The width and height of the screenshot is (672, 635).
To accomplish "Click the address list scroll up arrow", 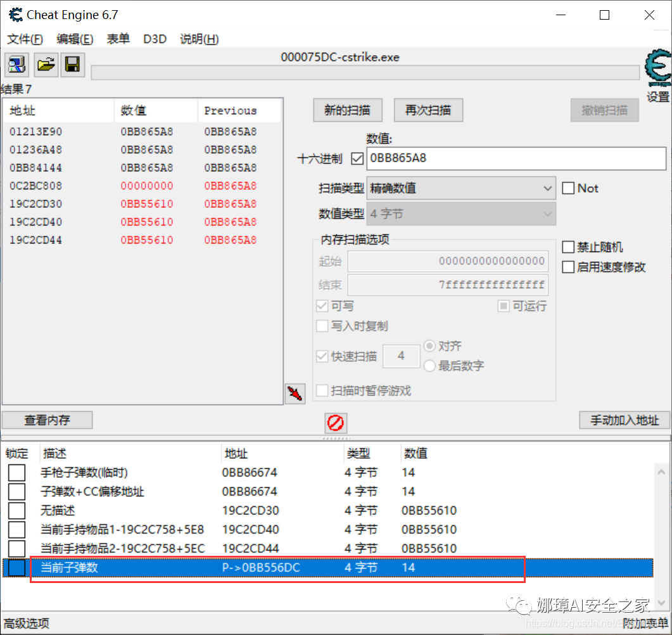I will point(661,472).
